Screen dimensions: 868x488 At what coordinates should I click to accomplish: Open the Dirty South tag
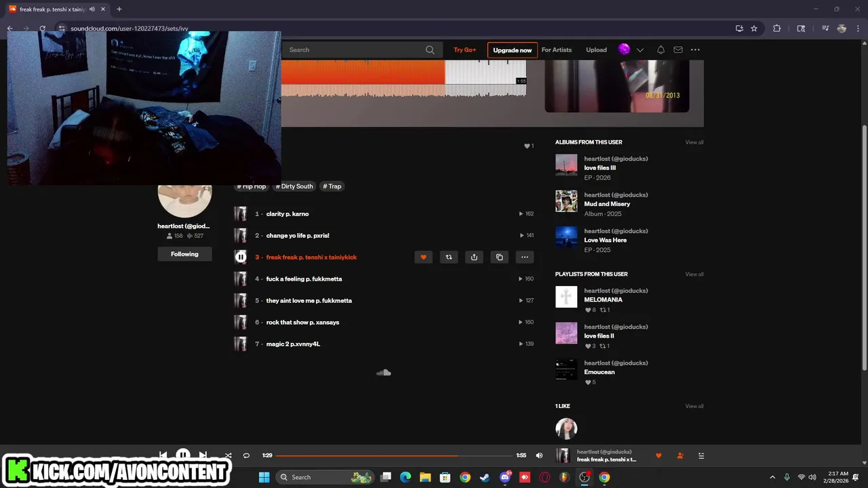pyautogui.click(x=294, y=186)
